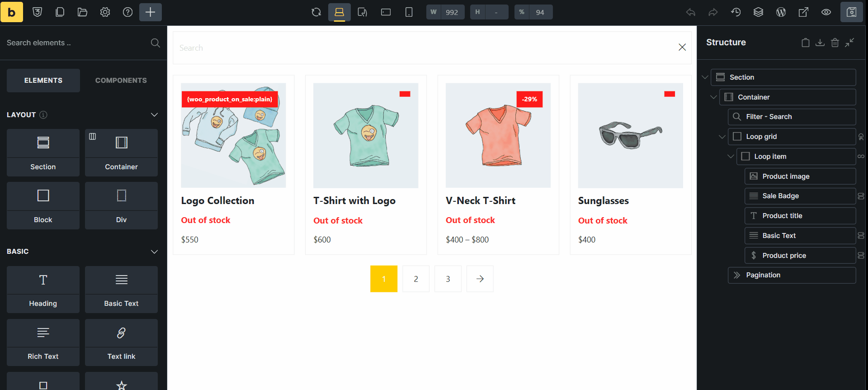
Task: Switch to the COMPONENTS tab
Action: (121, 81)
